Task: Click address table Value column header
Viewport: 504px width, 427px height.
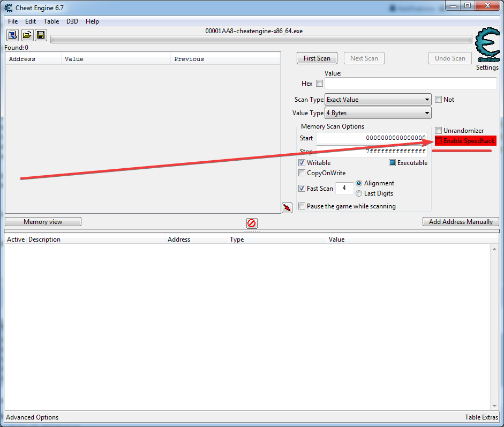Action: pyautogui.click(x=412, y=239)
